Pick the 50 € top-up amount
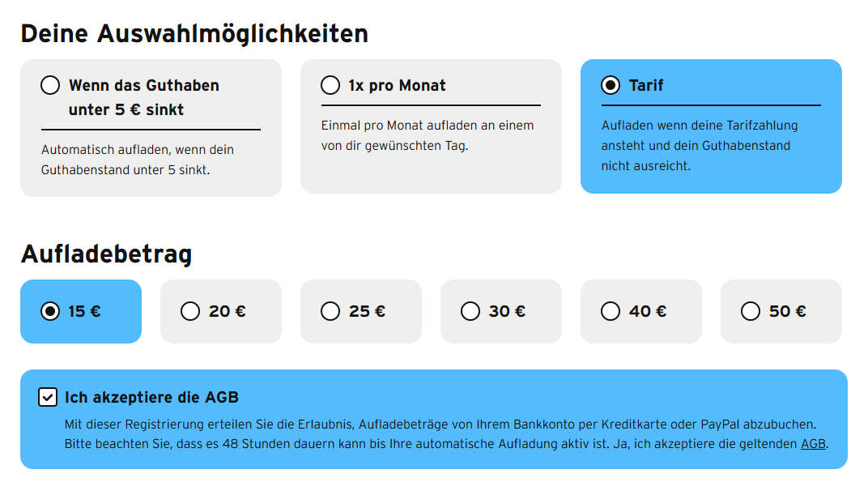The image size is (868, 491). [x=781, y=311]
